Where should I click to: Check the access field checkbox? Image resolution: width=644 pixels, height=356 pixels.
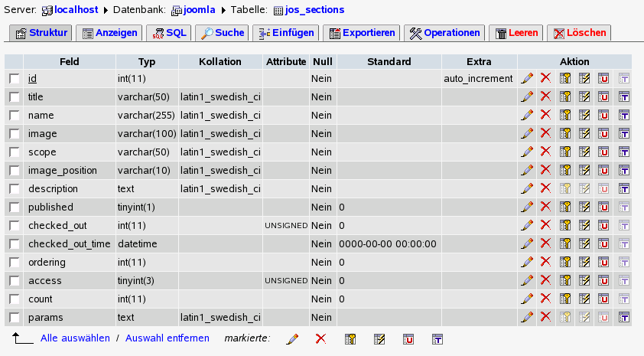[15, 281]
